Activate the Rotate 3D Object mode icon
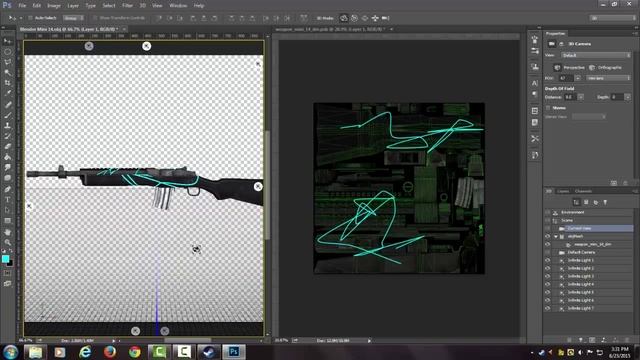The width and height of the screenshot is (640, 360). [x=344, y=18]
